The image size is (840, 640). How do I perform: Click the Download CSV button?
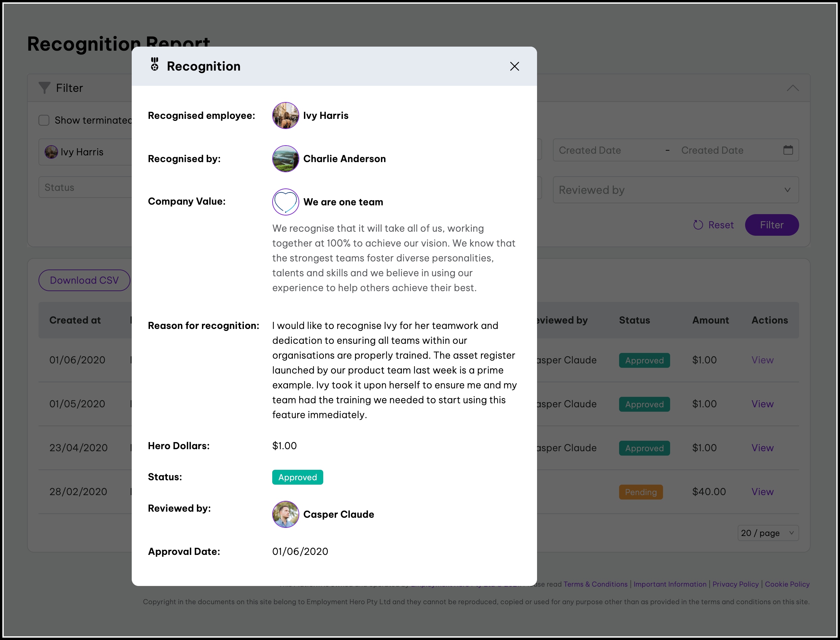click(84, 280)
